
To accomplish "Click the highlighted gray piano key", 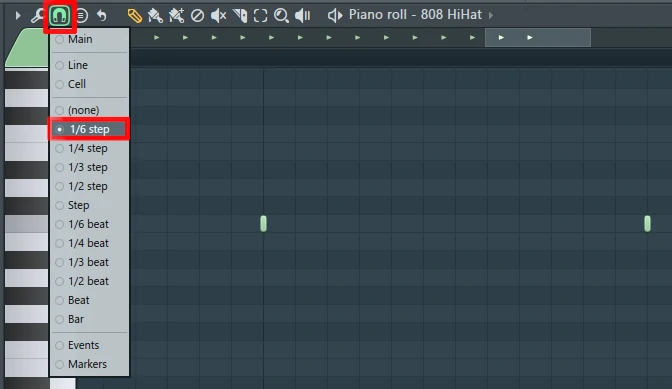I will coord(27,224).
